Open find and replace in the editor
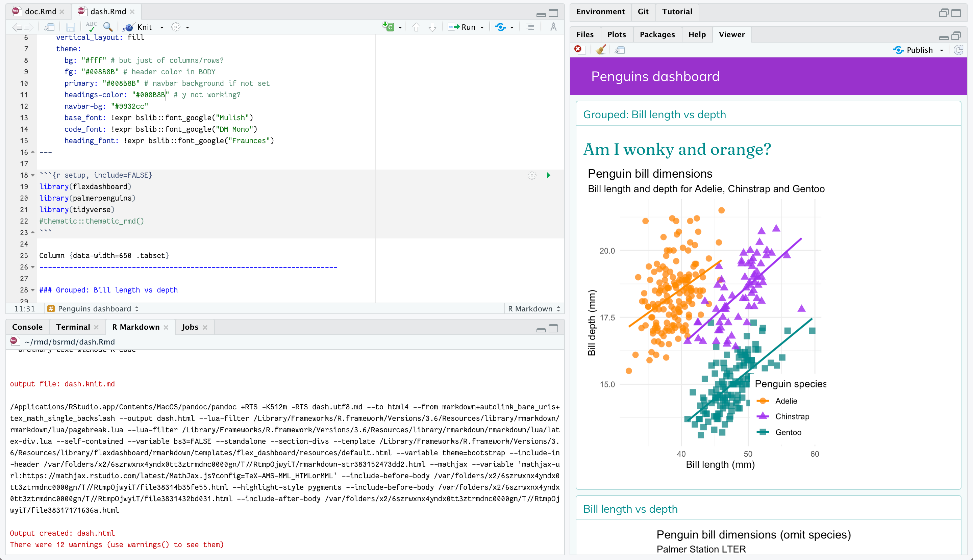 (108, 27)
